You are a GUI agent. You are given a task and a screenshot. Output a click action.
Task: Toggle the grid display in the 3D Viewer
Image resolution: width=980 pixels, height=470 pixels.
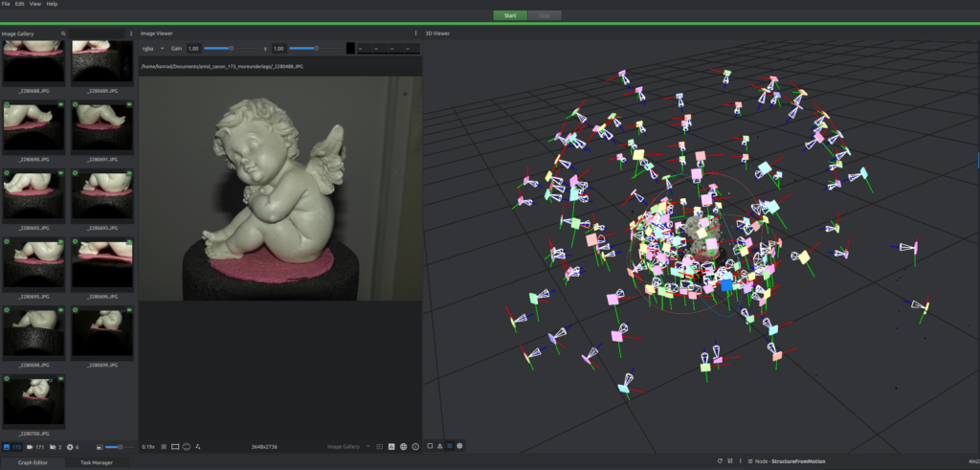450,446
